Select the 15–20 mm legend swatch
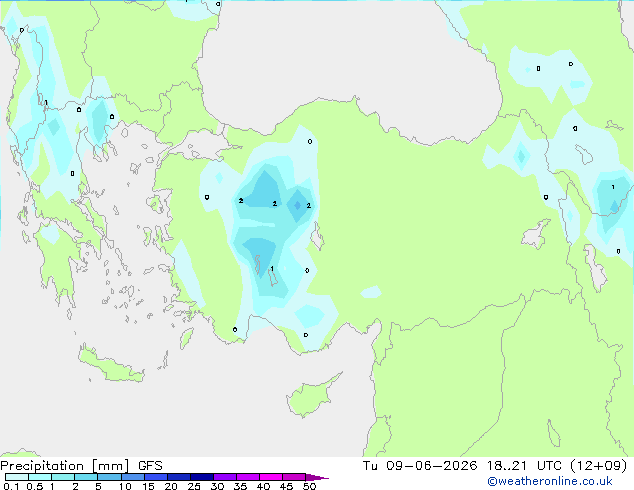The image size is (634, 490). tap(156, 477)
